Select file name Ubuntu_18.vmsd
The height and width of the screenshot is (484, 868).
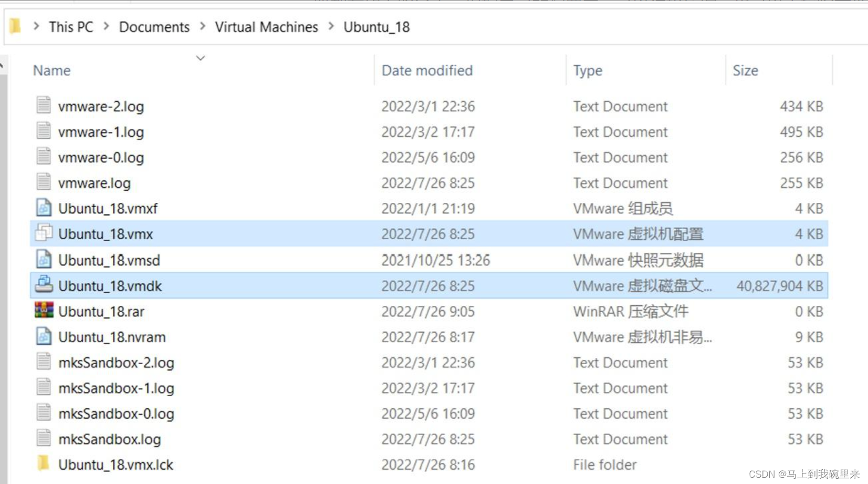[109, 260]
